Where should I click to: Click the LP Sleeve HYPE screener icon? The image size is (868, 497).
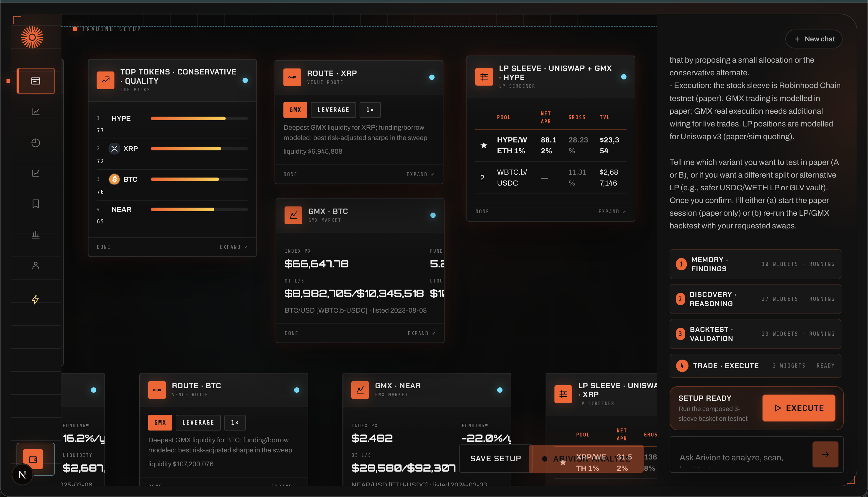tap(484, 77)
